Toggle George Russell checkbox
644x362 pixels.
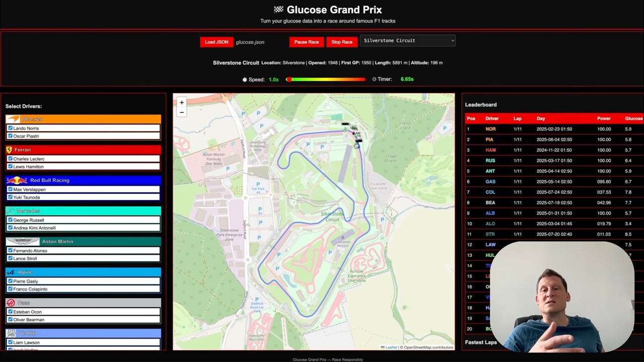(10, 220)
